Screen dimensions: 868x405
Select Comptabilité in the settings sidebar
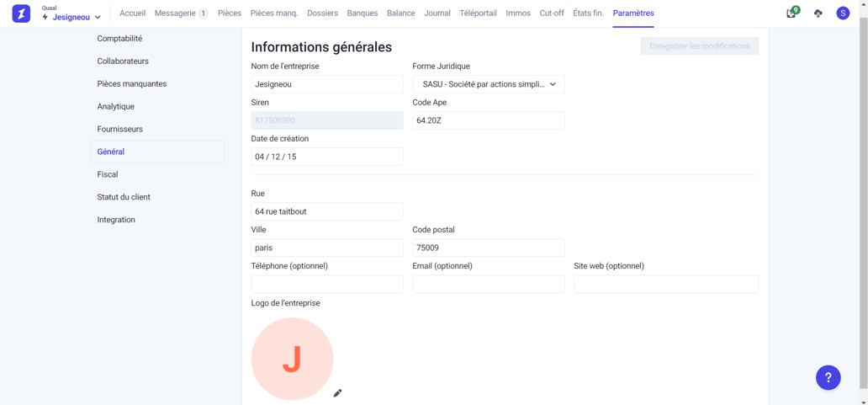coord(119,39)
